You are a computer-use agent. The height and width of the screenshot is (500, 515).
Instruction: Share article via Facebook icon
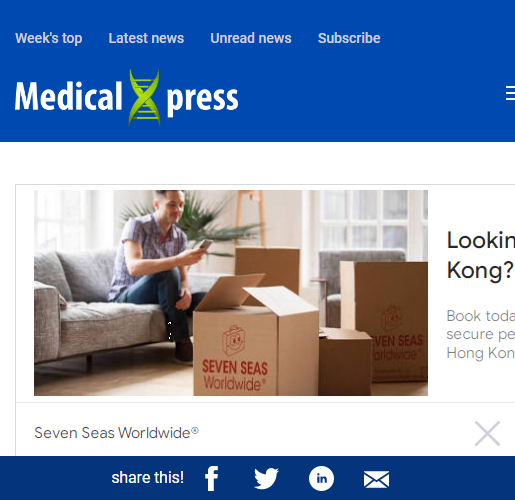click(x=212, y=479)
